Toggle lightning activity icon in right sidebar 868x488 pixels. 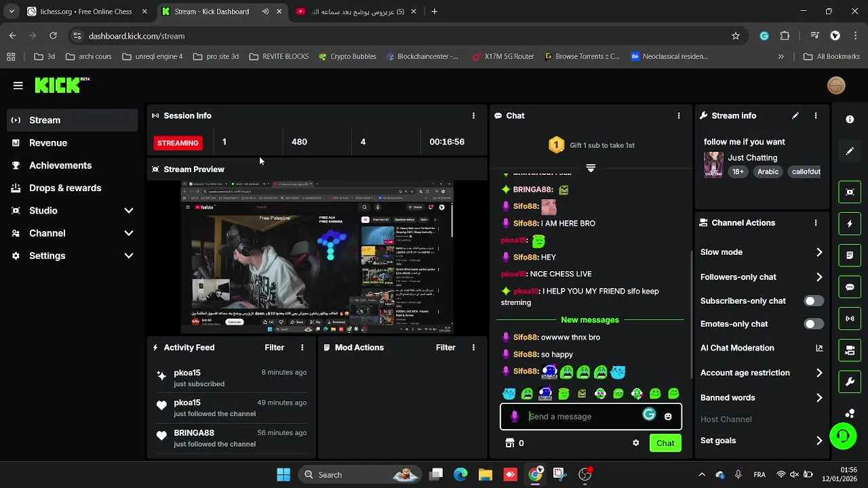(x=850, y=224)
